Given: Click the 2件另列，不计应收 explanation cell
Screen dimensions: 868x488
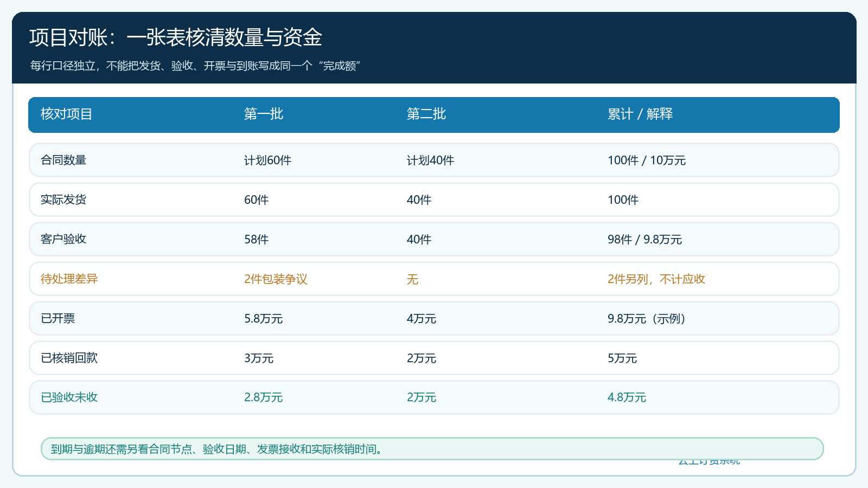Looking at the screenshot, I should [656, 279].
